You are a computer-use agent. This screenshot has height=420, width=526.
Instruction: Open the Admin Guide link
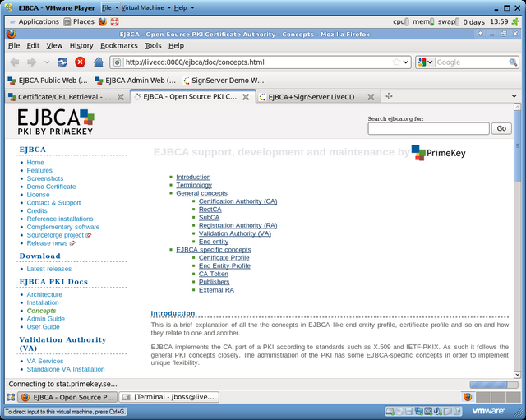(x=46, y=319)
